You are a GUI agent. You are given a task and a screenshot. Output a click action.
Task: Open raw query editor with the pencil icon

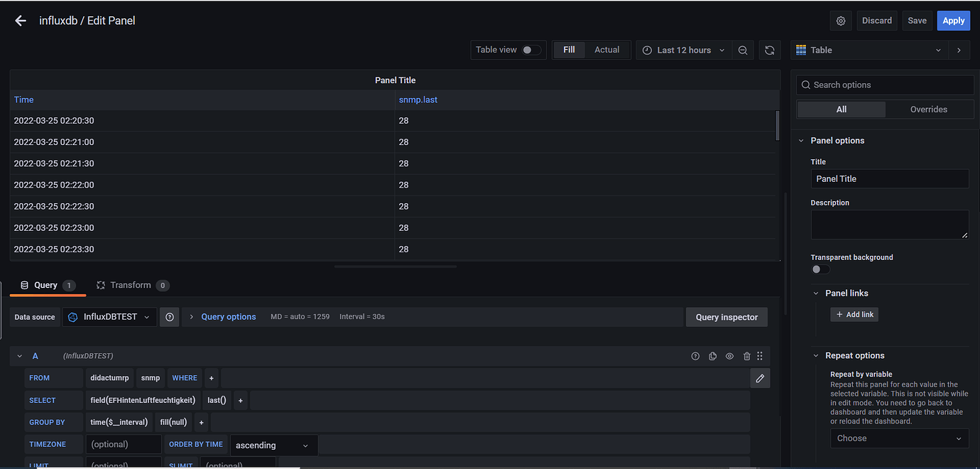pos(760,378)
